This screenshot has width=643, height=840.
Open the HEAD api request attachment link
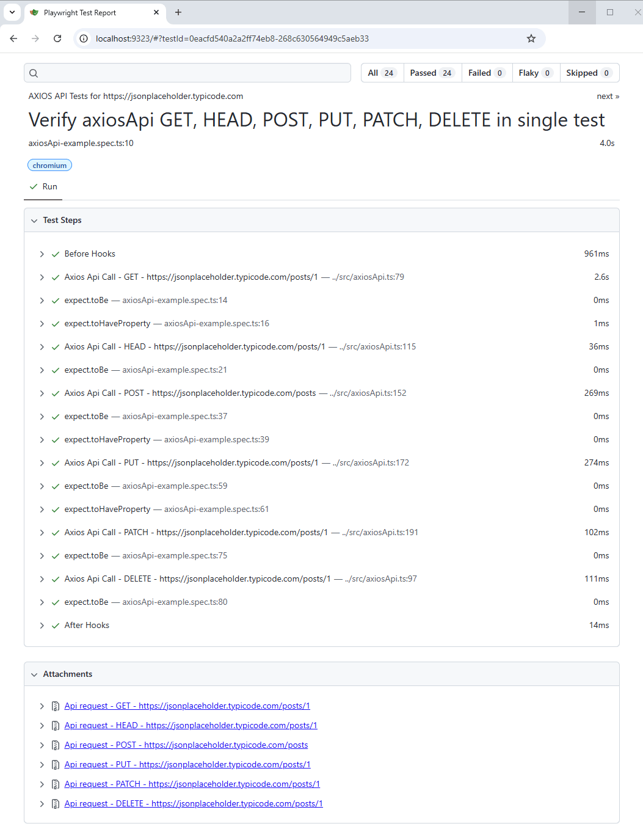point(191,725)
